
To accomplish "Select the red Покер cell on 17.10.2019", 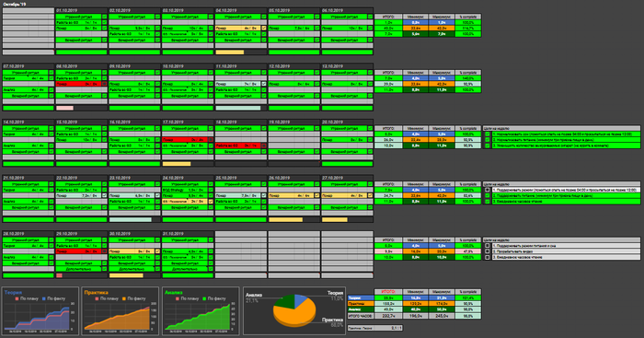I will (185, 140).
